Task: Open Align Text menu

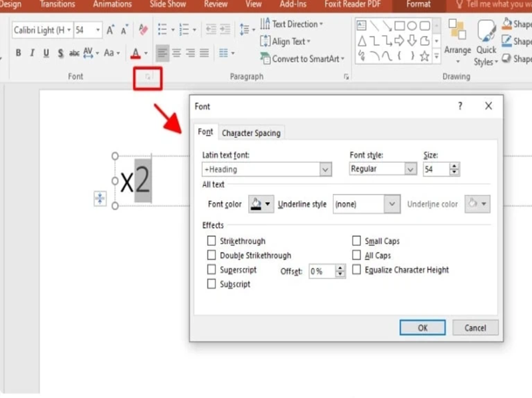Action: 285,41
